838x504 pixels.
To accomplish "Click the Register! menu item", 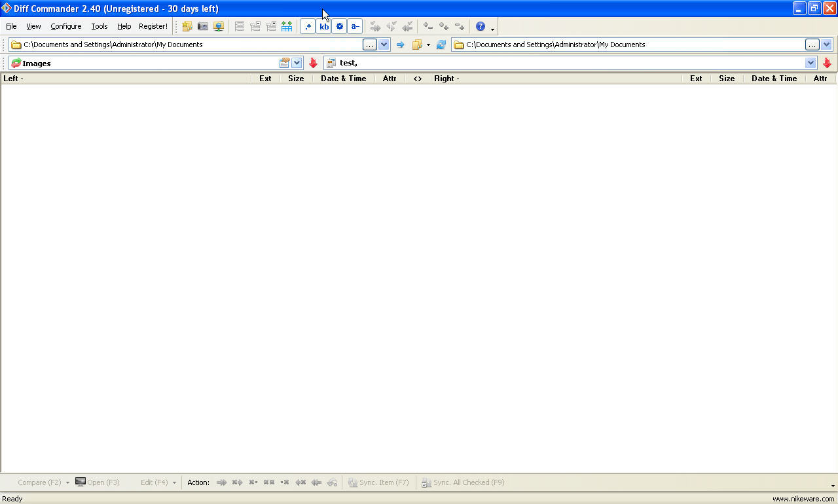I will (153, 26).
